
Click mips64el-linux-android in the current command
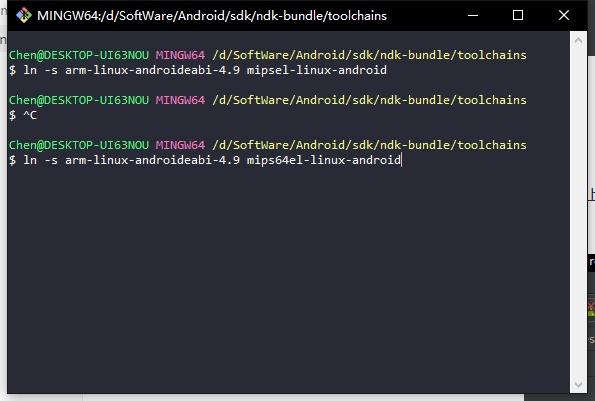click(x=324, y=160)
